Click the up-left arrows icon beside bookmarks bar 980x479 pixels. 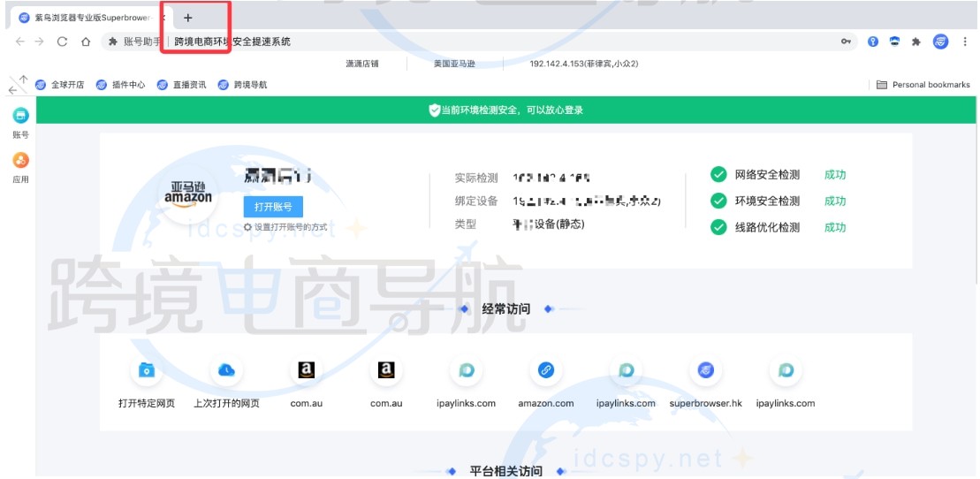19,85
